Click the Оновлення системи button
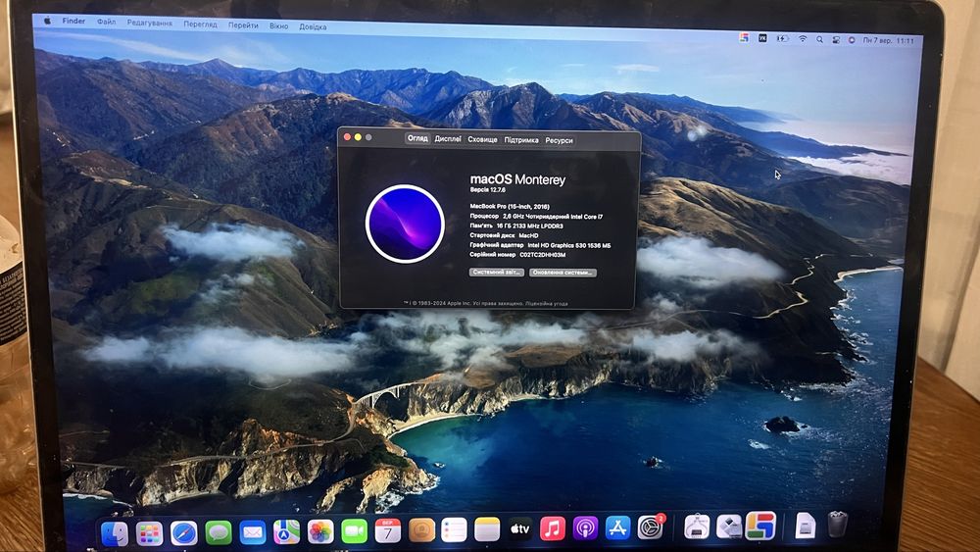This screenshot has width=980, height=552. point(563,273)
